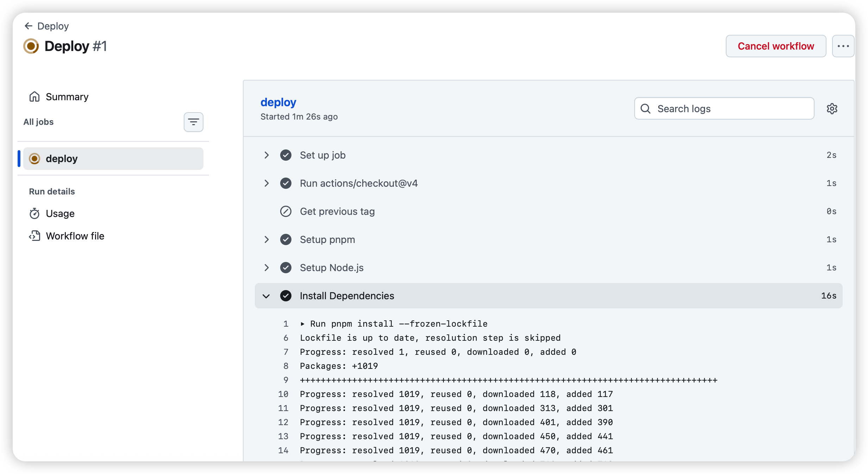Click log line number 10
This screenshot has width=868, height=474.
point(283,394)
